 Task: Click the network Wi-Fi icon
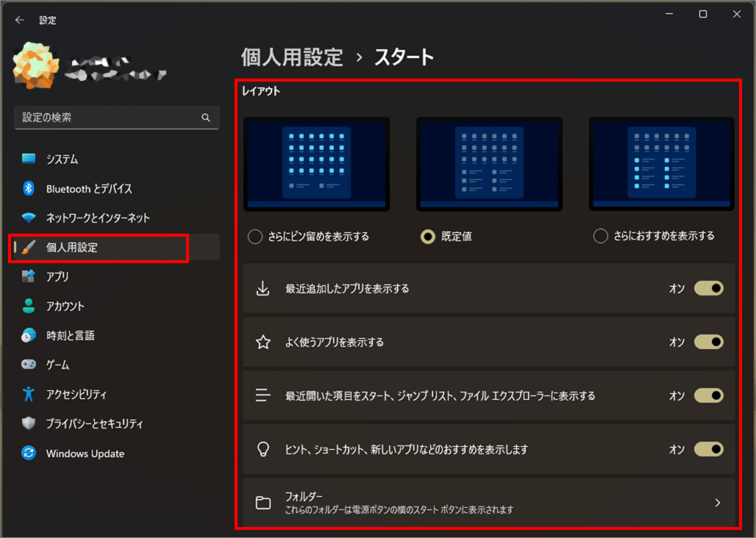[29, 218]
